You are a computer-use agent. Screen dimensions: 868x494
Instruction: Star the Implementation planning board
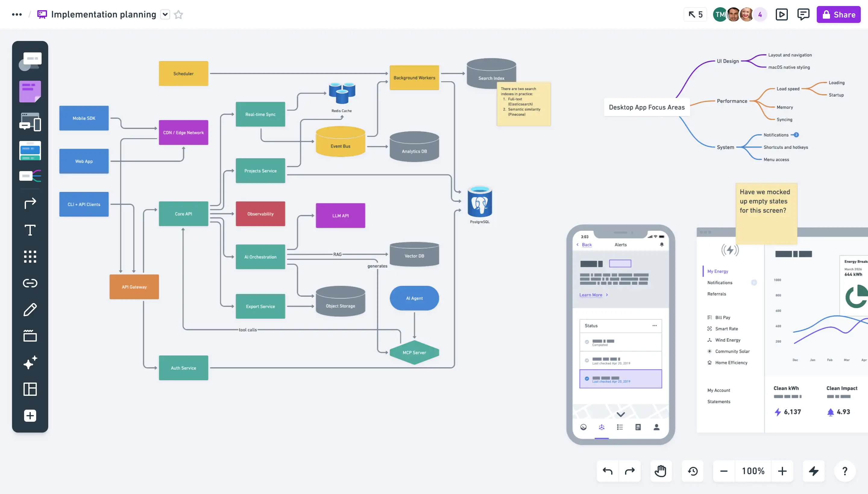point(178,14)
